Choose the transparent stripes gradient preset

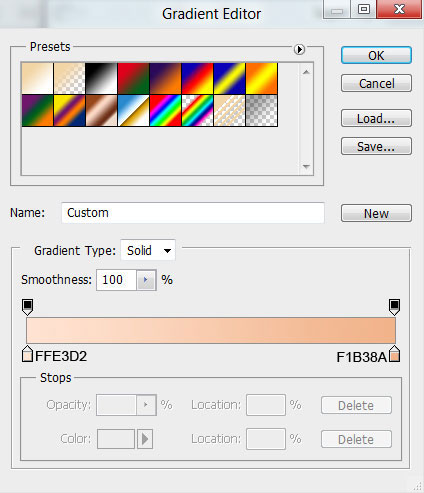(229, 111)
